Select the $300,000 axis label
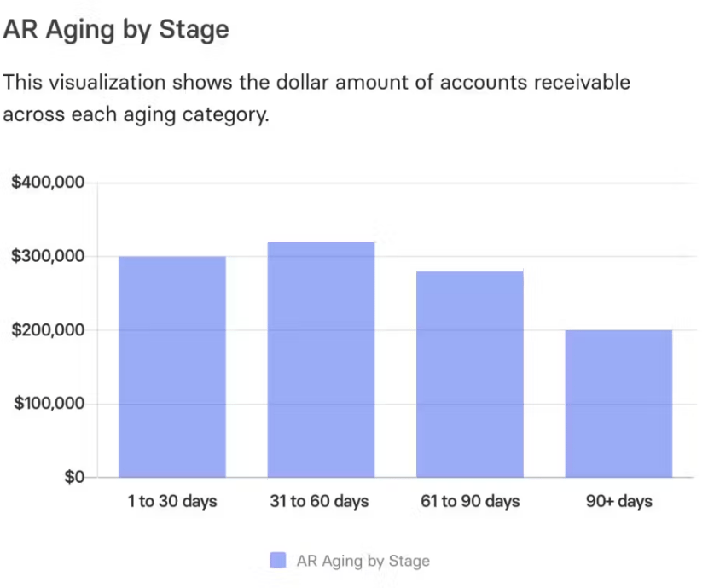The height and width of the screenshot is (588, 714). point(48,256)
